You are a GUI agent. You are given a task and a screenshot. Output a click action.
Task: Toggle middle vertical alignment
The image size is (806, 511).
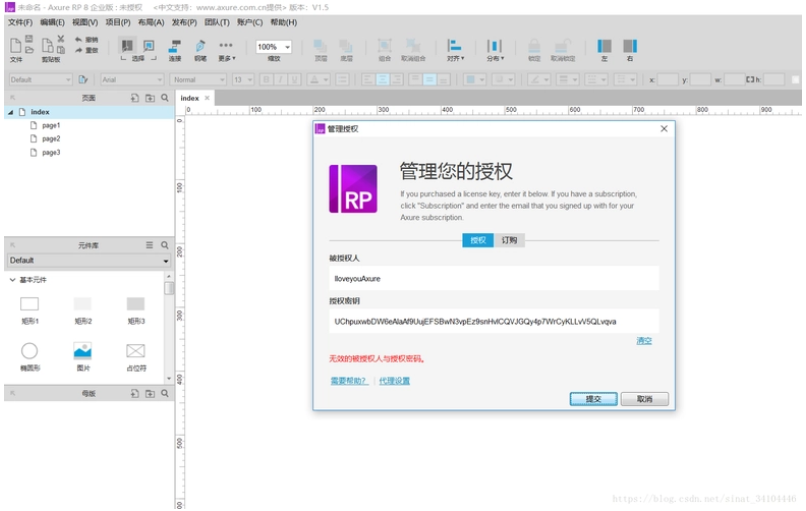coord(430,80)
